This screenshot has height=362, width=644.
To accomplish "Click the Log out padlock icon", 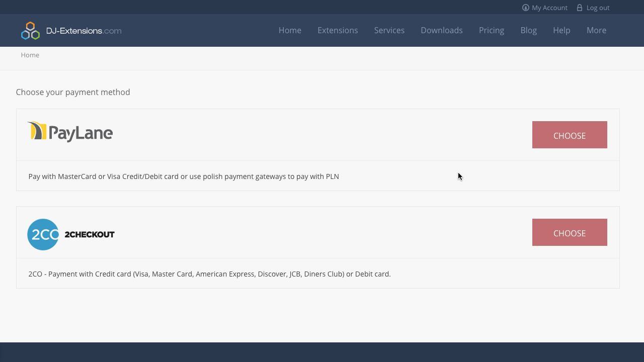I will [x=580, y=8].
